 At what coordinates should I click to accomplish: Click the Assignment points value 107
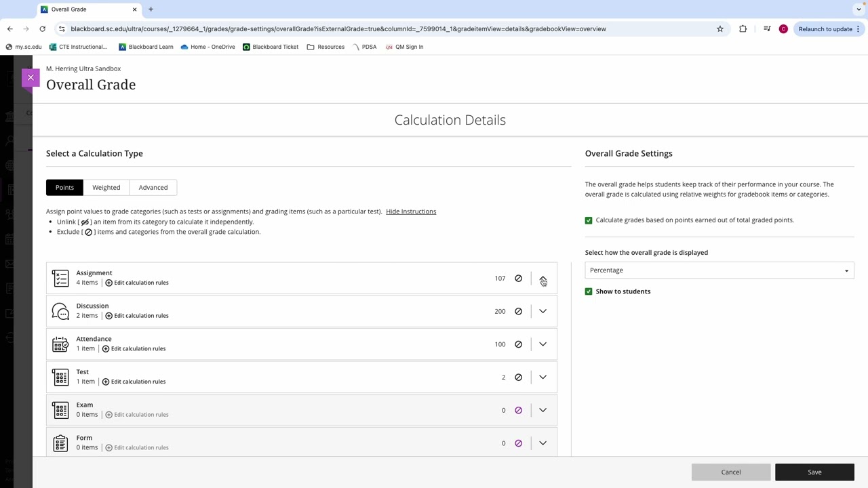click(x=500, y=279)
